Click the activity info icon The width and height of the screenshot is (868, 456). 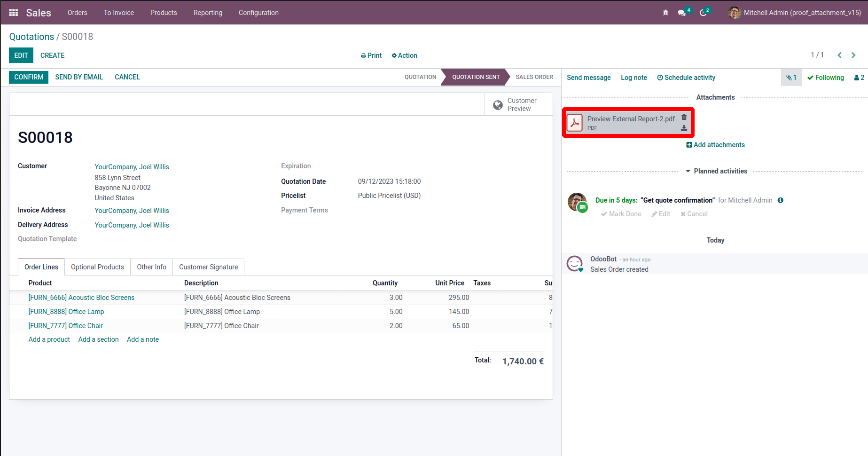click(x=781, y=200)
